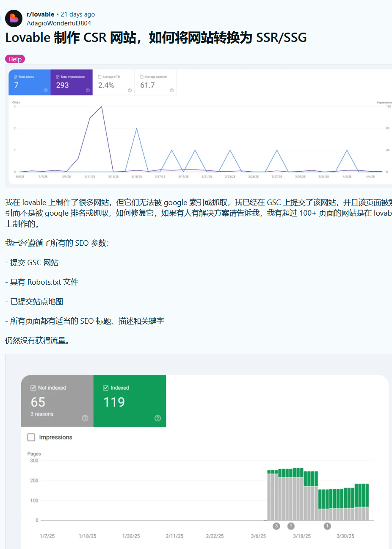
Task: Select the line '- 具有 Robots.txt 文件'
Action: 41,282
